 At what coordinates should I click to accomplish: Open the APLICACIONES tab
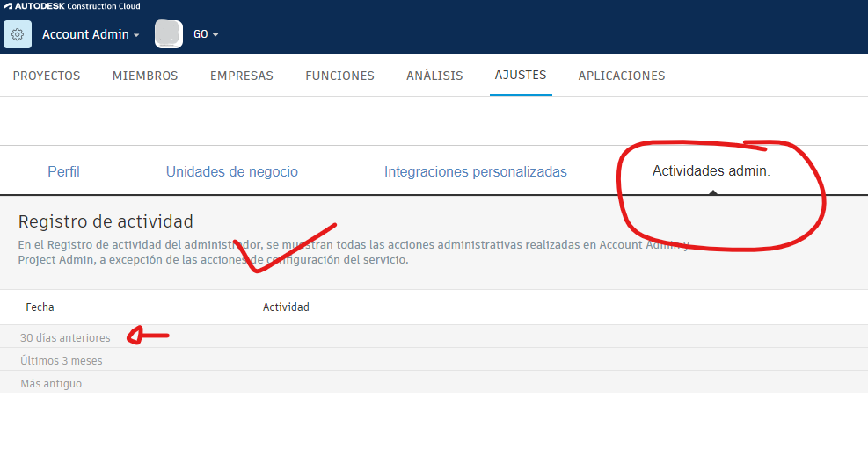pos(622,76)
